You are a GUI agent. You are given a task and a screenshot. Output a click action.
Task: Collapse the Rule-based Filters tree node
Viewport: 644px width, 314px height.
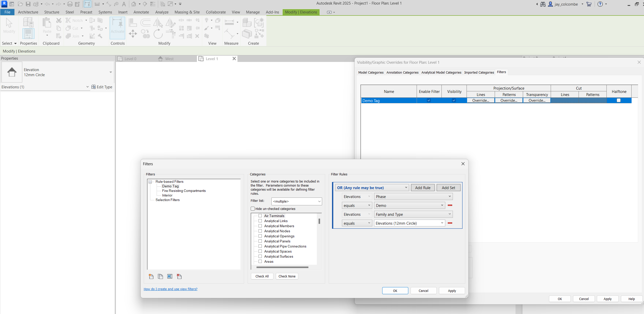point(150,181)
